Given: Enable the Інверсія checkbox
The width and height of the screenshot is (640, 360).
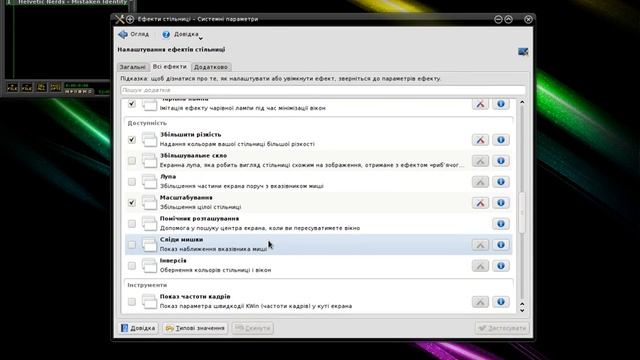Looking at the screenshot, I should [131, 266].
